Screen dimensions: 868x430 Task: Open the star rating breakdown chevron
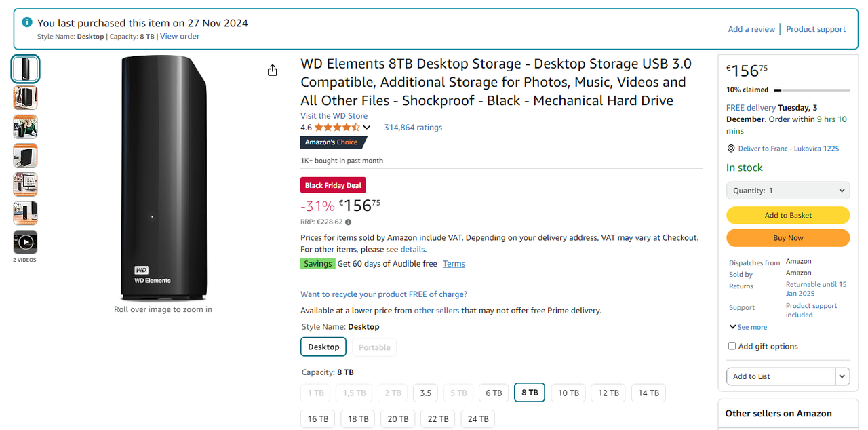pos(367,128)
